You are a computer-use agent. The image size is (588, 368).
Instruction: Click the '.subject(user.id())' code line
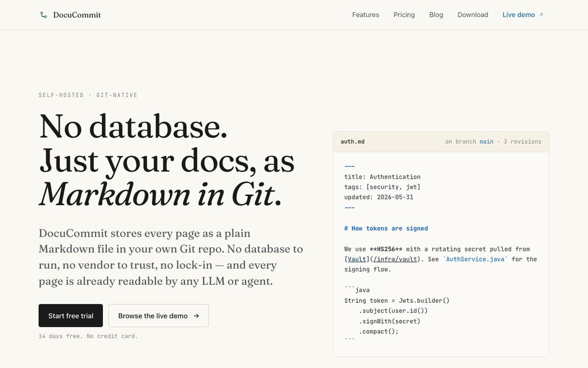393,311
